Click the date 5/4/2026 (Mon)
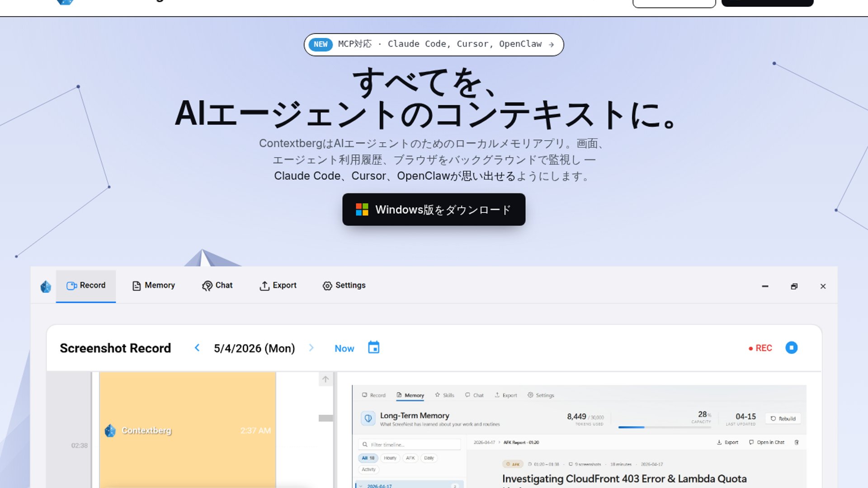The height and width of the screenshot is (488, 868). 254,348
